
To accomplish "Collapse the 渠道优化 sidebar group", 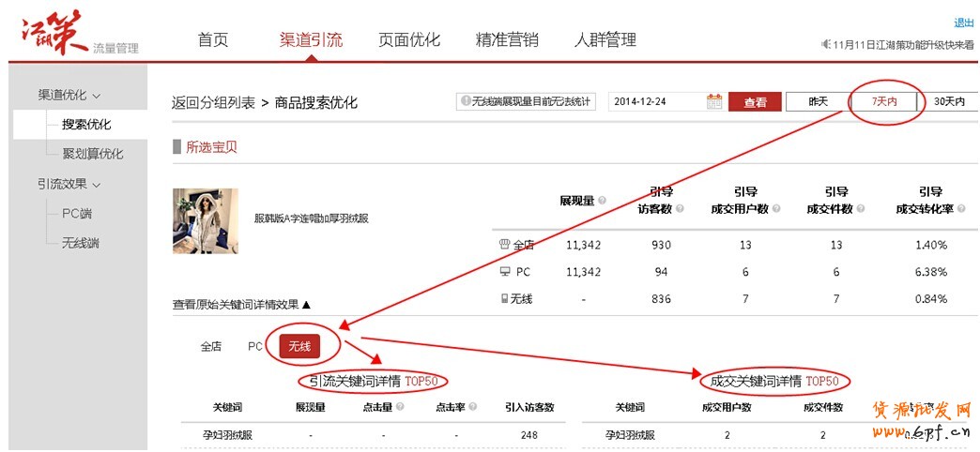I will tap(69, 95).
